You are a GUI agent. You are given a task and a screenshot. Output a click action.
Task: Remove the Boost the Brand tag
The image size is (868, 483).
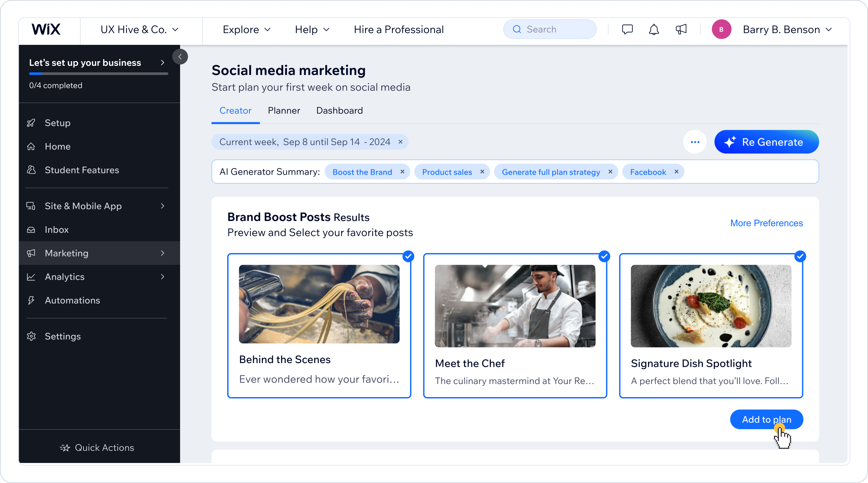402,172
